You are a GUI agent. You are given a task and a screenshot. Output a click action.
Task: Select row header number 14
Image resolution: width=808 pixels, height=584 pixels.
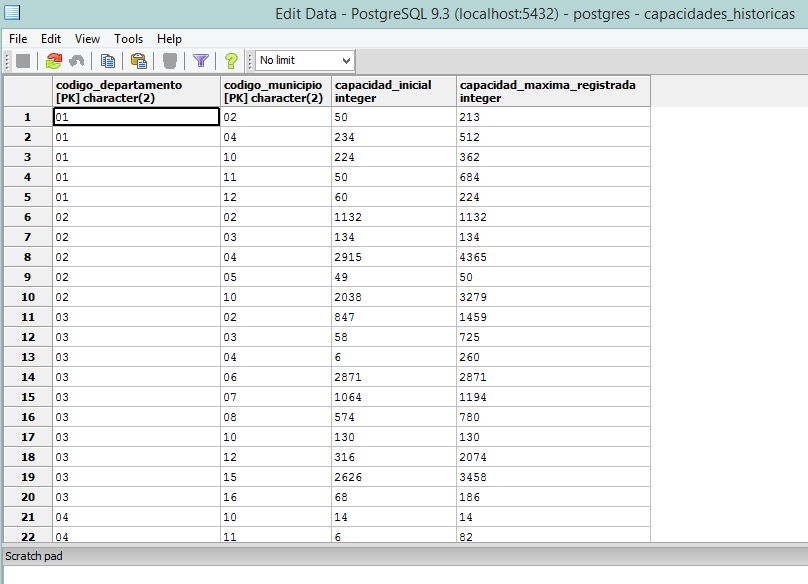click(x=28, y=377)
